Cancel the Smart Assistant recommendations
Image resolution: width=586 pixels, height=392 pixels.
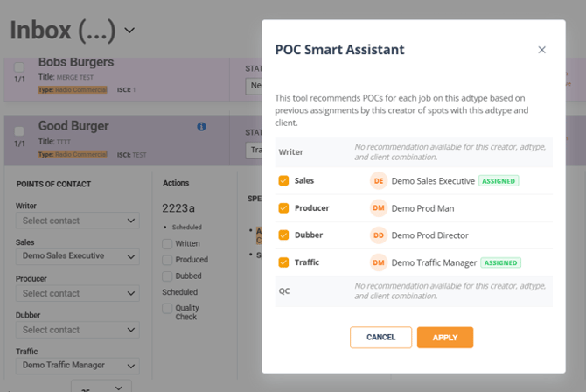(x=380, y=338)
